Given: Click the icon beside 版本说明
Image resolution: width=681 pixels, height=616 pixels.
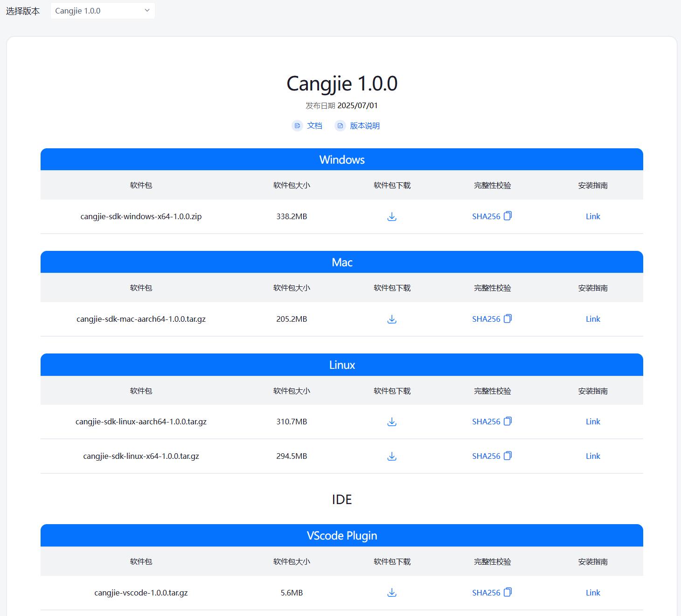Looking at the screenshot, I should 340,125.
